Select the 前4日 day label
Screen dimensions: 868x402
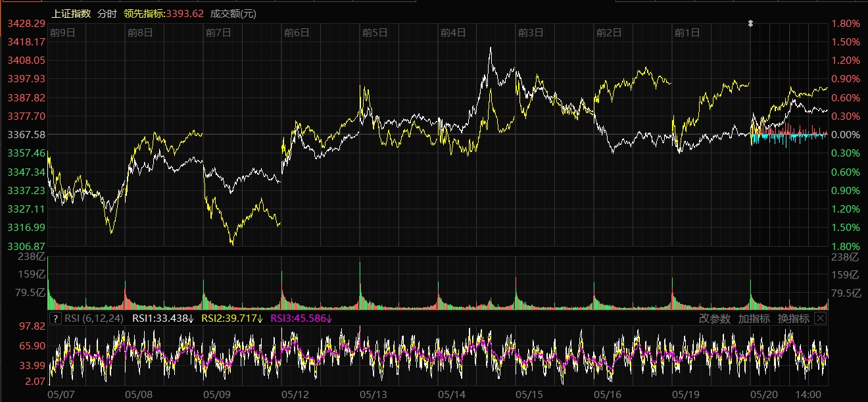453,32
